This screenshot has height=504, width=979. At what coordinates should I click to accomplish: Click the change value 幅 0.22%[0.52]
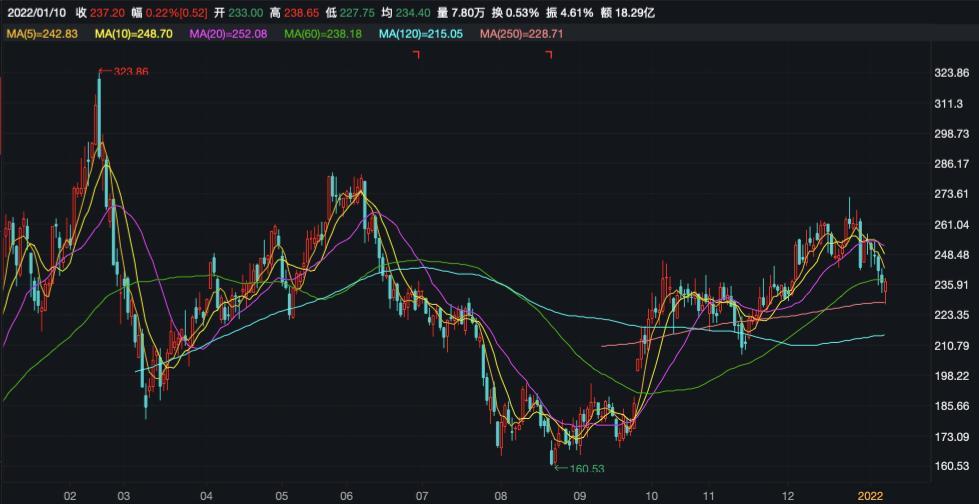pyautogui.click(x=169, y=12)
